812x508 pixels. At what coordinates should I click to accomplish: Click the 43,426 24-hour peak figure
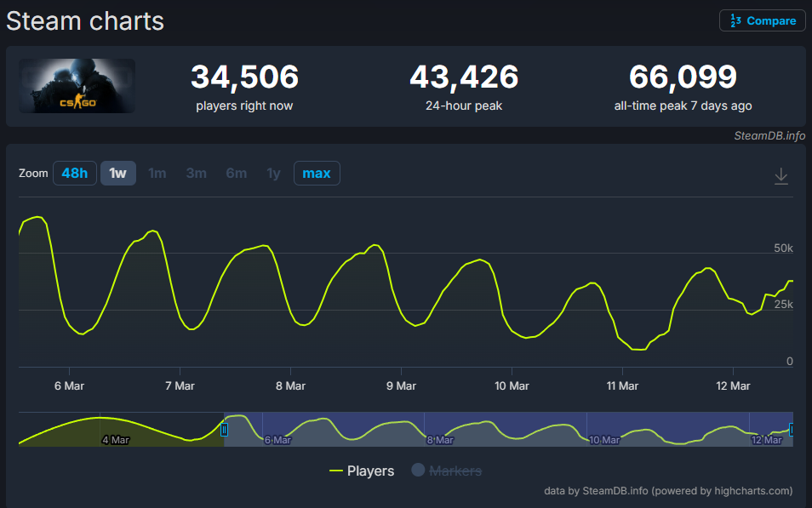click(464, 77)
